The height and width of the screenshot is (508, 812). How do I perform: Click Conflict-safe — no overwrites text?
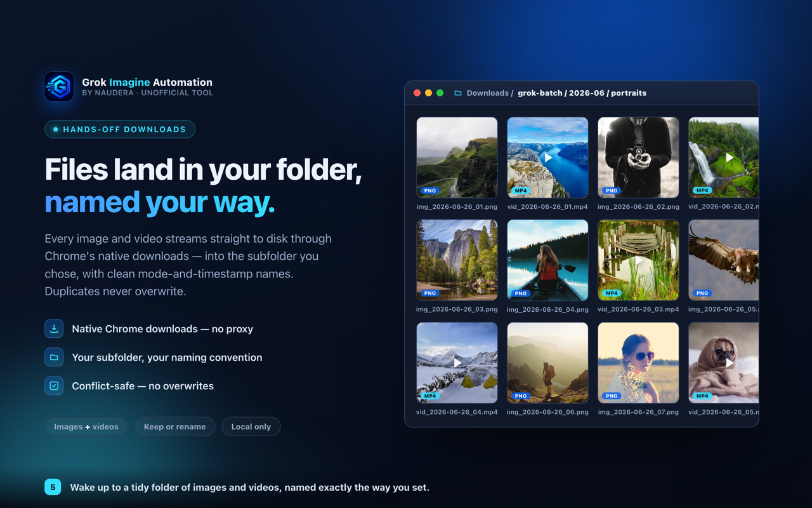coord(143,386)
